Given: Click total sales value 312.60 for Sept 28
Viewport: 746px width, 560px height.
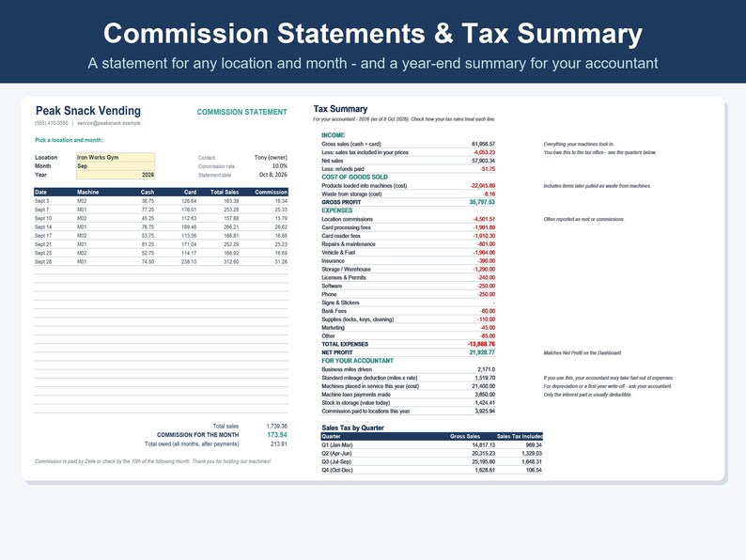Looking at the screenshot, I should tap(231, 262).
